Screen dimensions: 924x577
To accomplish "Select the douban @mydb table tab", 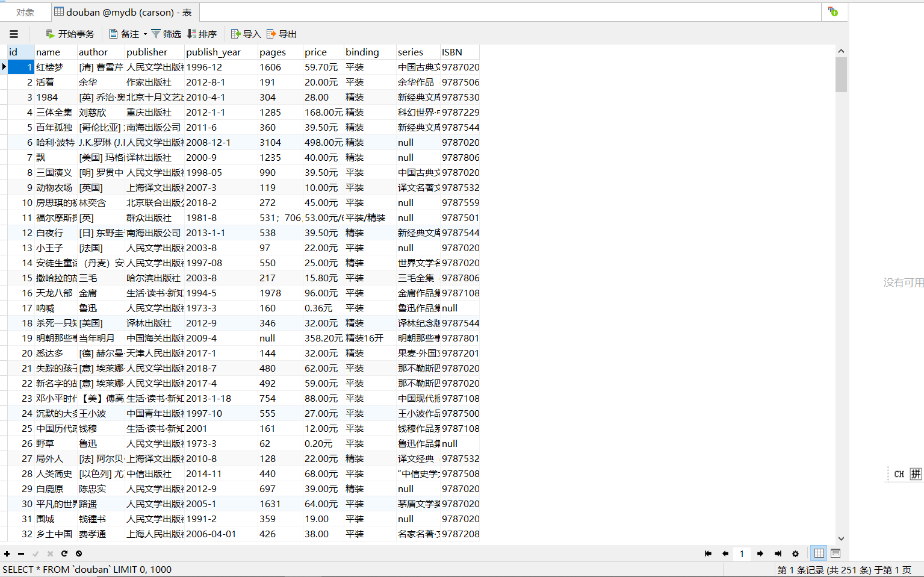I will point(123,11).
